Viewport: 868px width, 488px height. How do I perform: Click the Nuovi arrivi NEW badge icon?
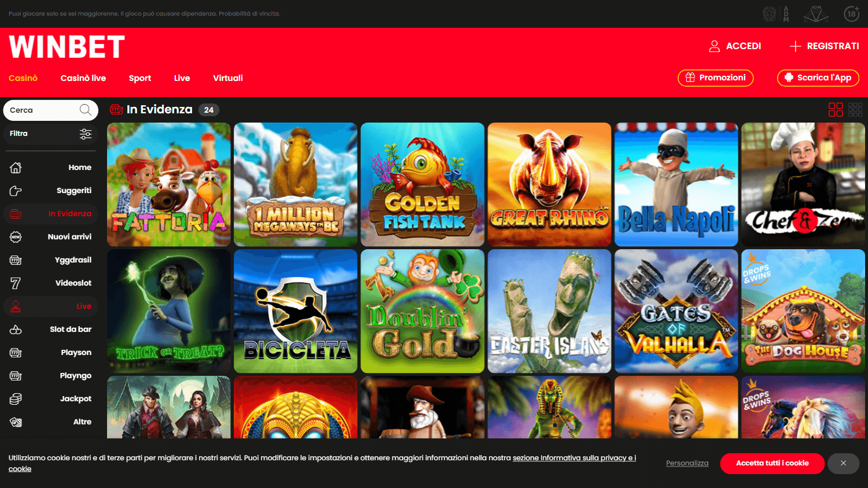17,236
